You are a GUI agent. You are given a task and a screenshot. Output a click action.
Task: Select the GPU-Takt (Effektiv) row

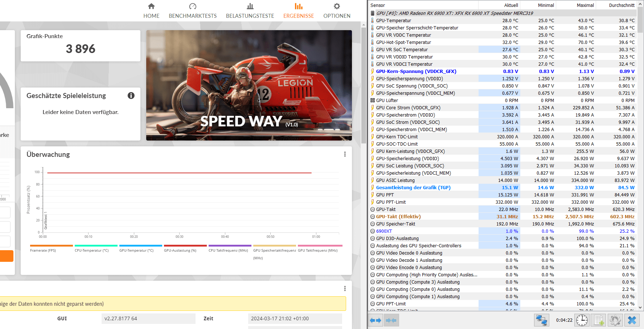pyautogui.click(x=503, y=216)
